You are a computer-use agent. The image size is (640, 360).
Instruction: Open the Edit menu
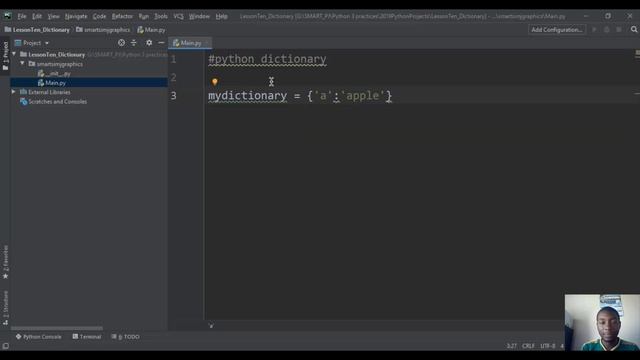37,16
